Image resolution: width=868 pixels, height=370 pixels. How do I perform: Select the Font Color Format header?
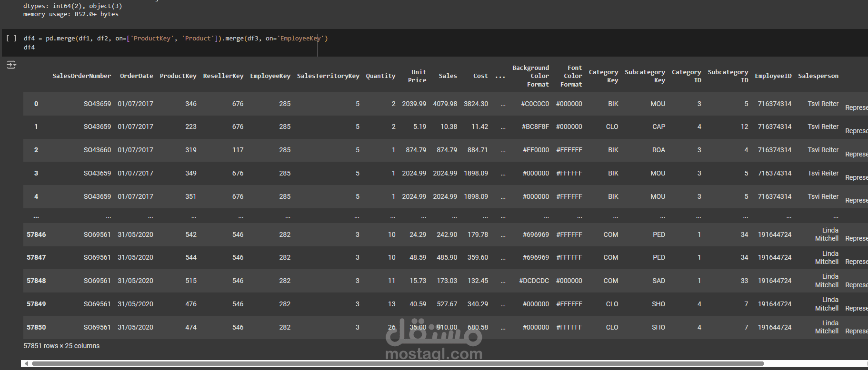click(571, 76)
